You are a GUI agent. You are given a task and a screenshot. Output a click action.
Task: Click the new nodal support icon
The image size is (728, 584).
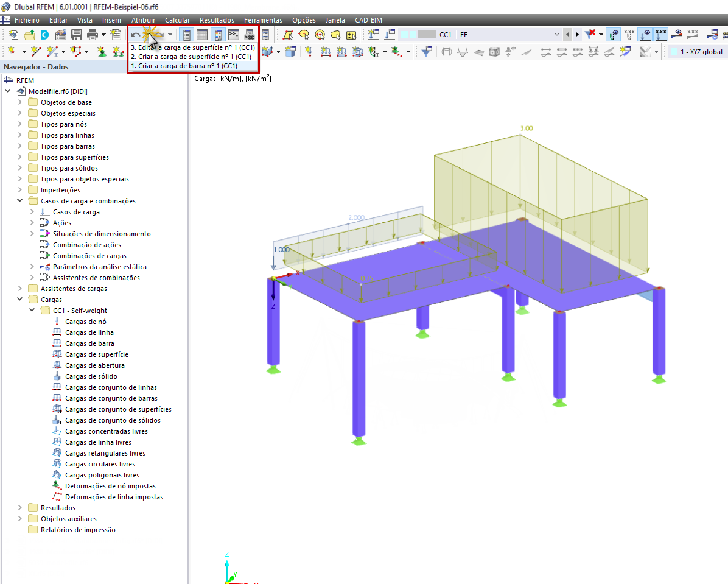click(x=102, y=52)
